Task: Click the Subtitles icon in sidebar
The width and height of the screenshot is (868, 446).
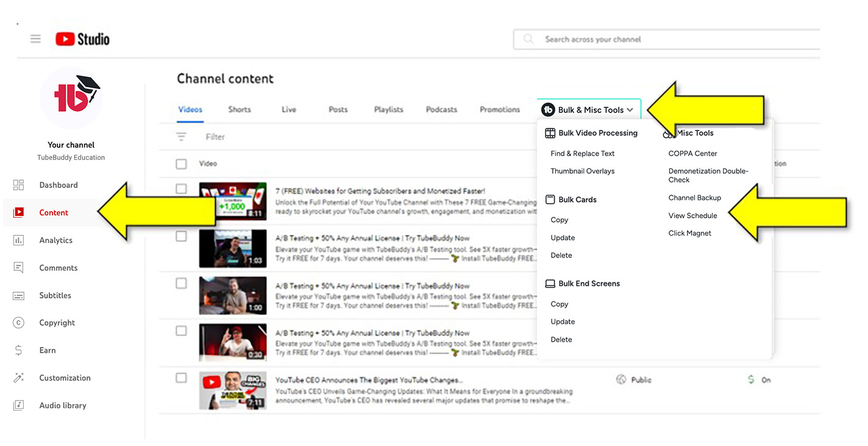Action: [x=18, y=295]
